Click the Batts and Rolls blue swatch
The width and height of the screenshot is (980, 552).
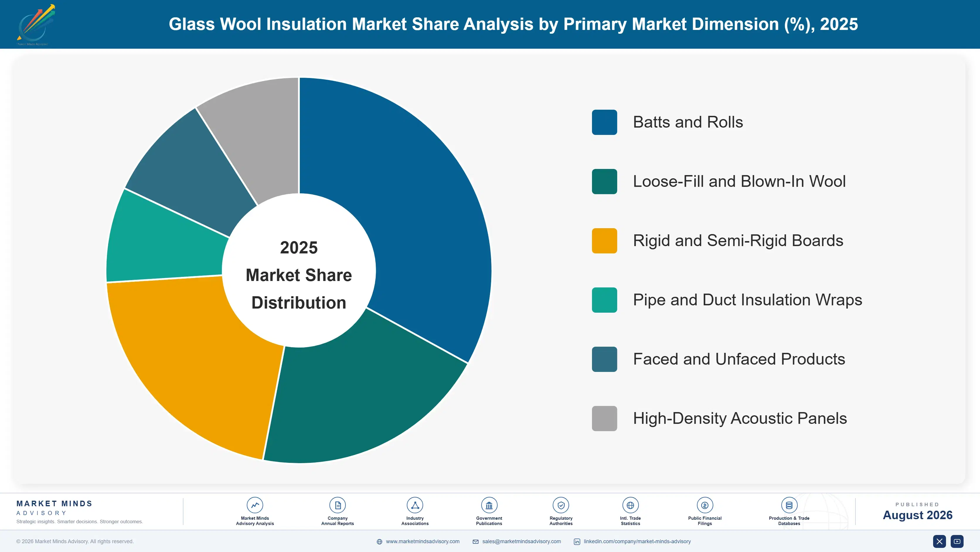[604, 122]
